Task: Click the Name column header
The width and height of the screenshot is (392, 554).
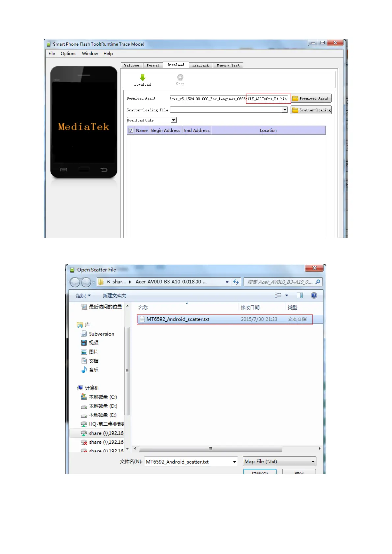Action: 142,130
